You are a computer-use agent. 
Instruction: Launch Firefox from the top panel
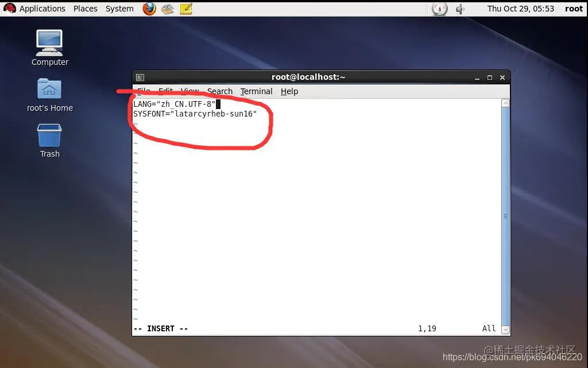pyautogui.click(x=149, y=9)
